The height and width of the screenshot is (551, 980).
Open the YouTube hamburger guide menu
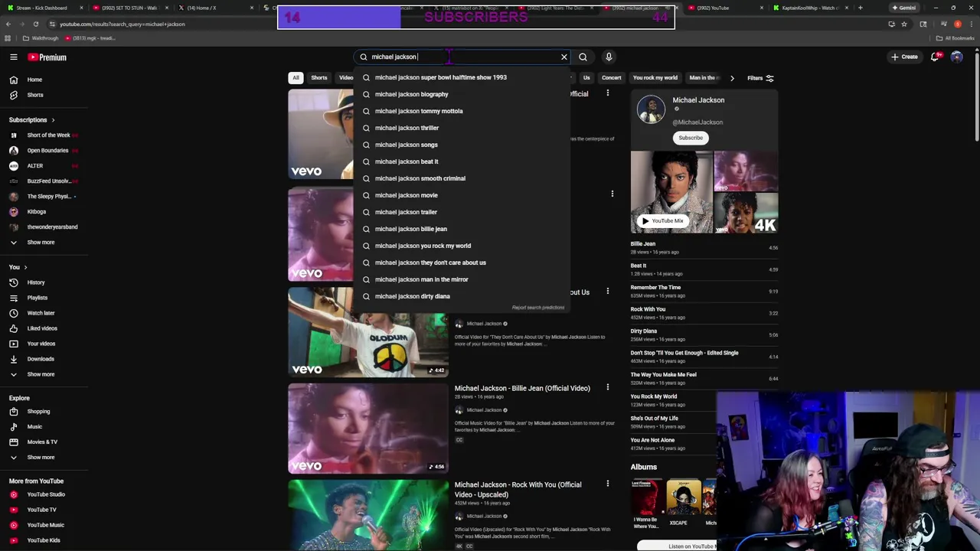click(x=13, y=57)
